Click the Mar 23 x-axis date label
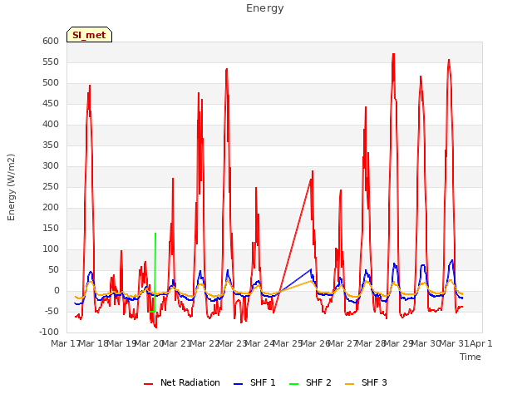Image resolution: width=532 pixels, height=399 pixels. coord(232,343)
